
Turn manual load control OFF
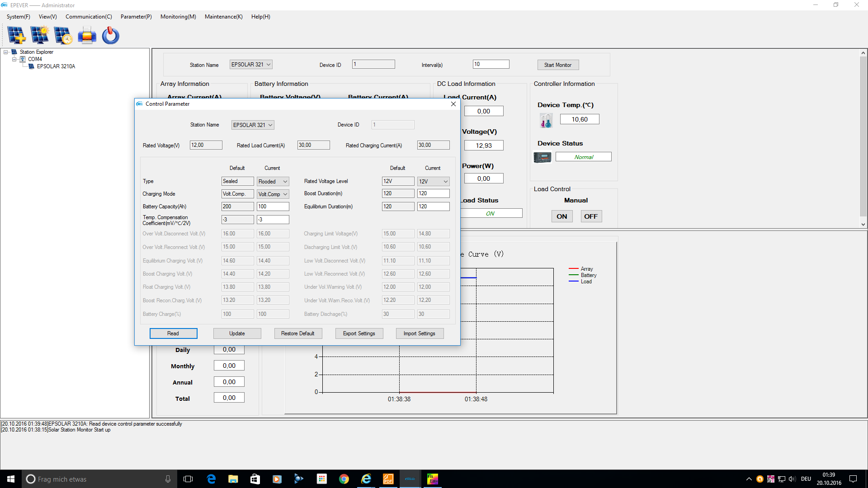click(590, 216)
